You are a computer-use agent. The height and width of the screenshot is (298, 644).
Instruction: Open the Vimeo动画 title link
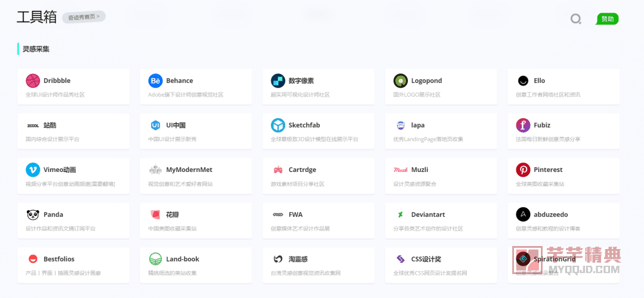60,170
